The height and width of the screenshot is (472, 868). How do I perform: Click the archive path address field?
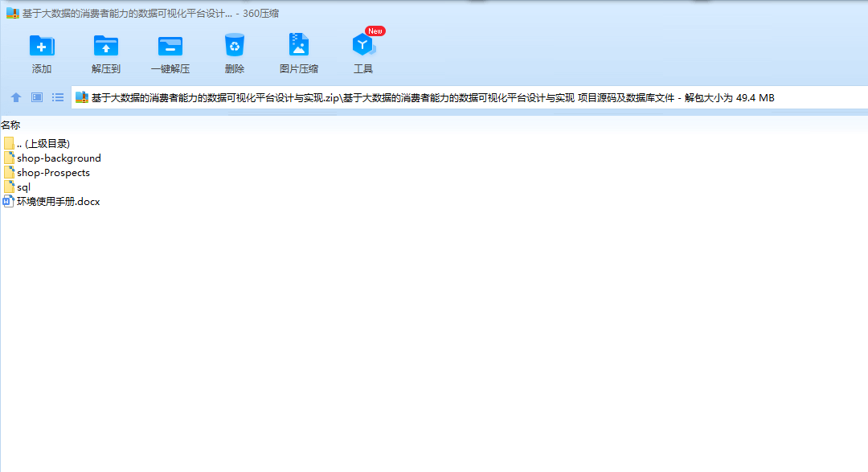[x=469, y=97]
